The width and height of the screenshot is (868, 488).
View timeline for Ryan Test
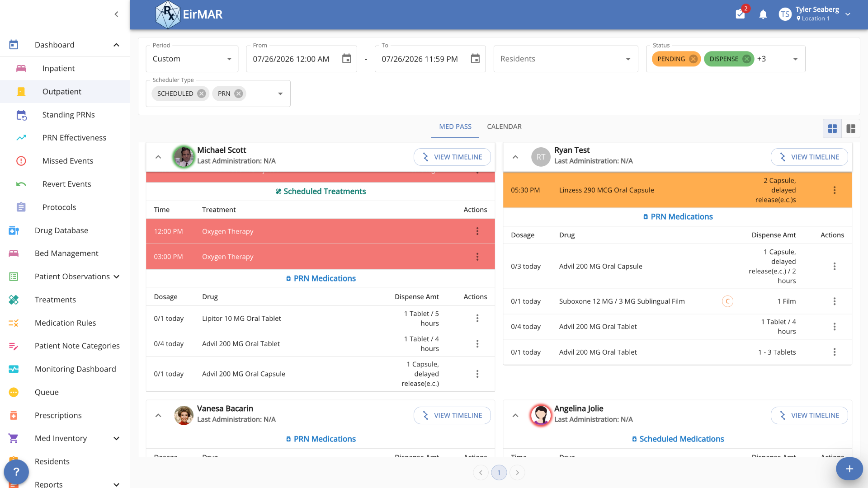[x=809, y=157]
